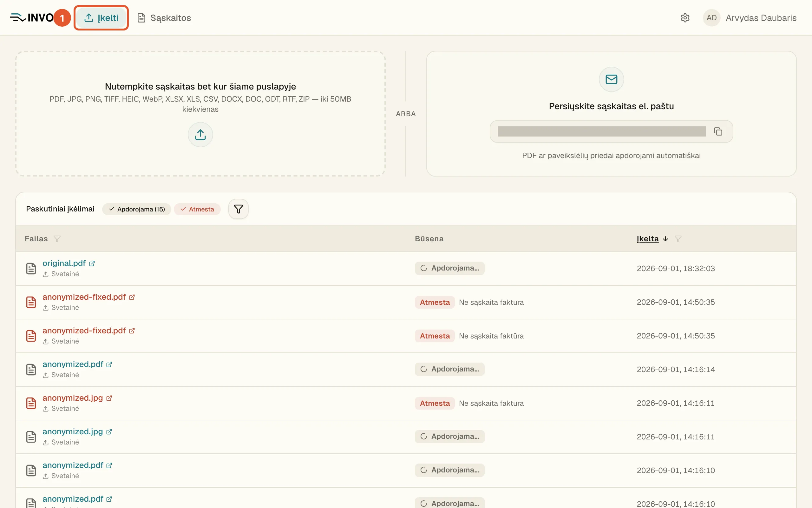Click the timestamp 2026-09-01, 18:32:03
The image size is (812, 508).
(x=676, y=269)
